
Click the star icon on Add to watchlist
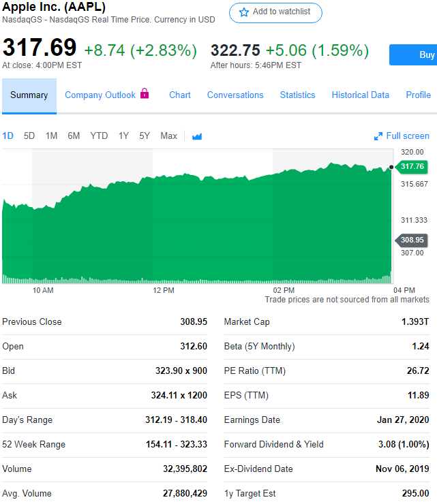(244, 12)
